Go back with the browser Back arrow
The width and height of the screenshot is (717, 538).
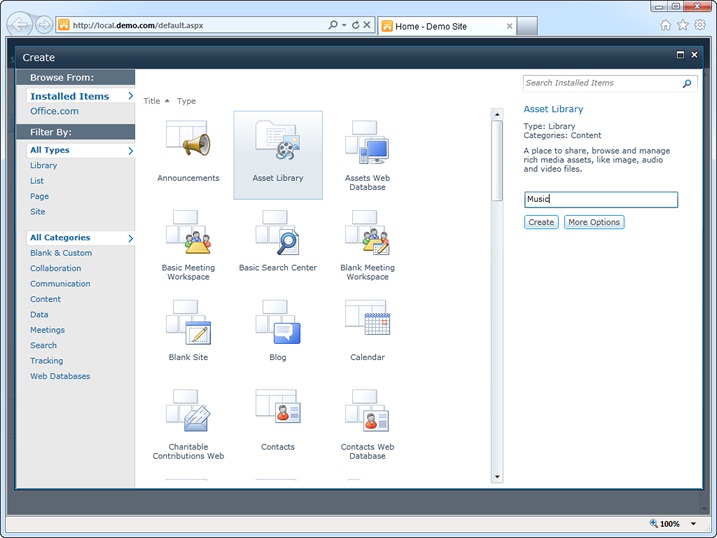coord(20,24)
